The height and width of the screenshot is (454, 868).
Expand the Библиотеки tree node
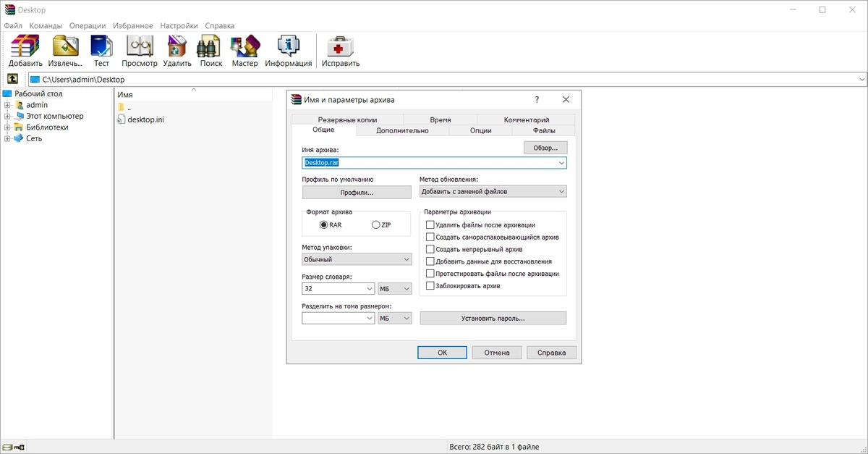[x=7, y=127]
